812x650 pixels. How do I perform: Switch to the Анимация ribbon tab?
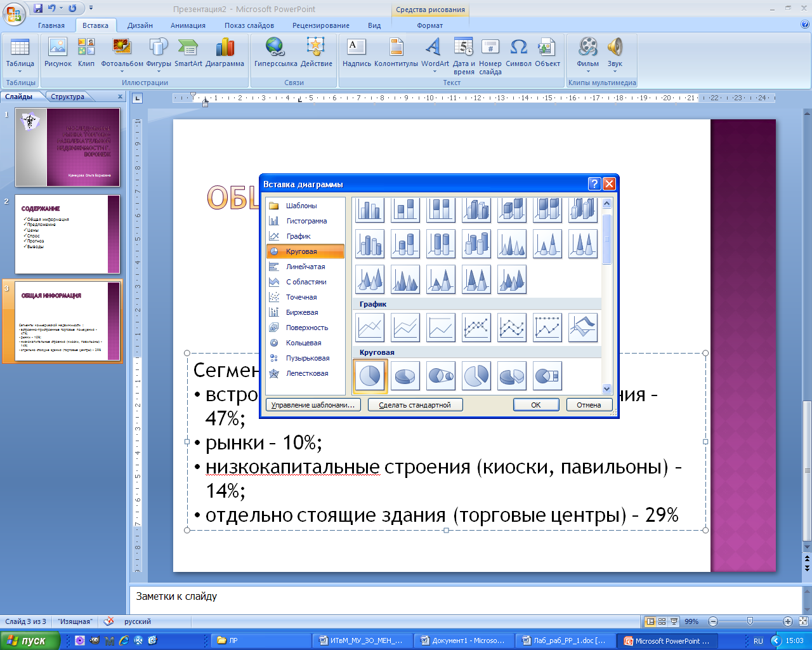pos(188,25)
